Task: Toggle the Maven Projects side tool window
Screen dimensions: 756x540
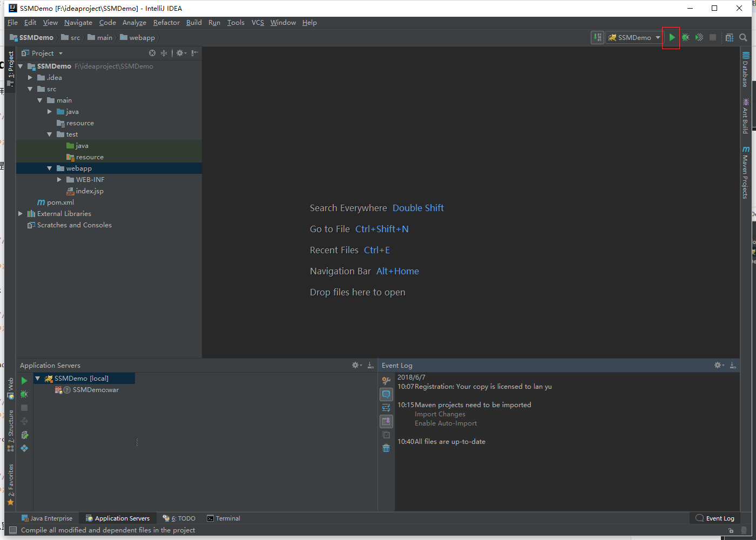Action: pyautogui.click(x=745, y=172)
